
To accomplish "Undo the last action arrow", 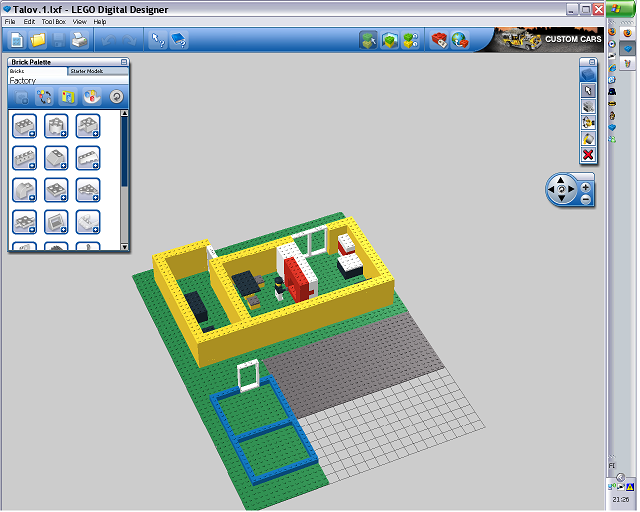I will (x=108, y=40).
